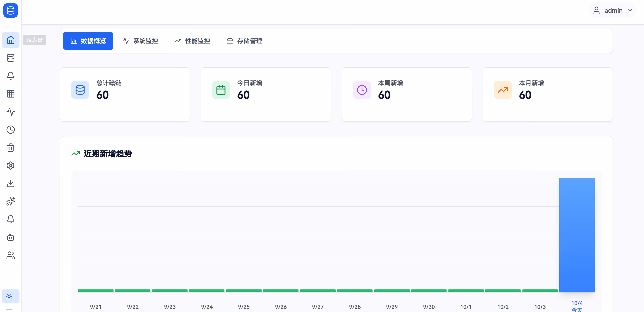
Task: Click the 总计磁链 statistics card
Action: (125, 94)
